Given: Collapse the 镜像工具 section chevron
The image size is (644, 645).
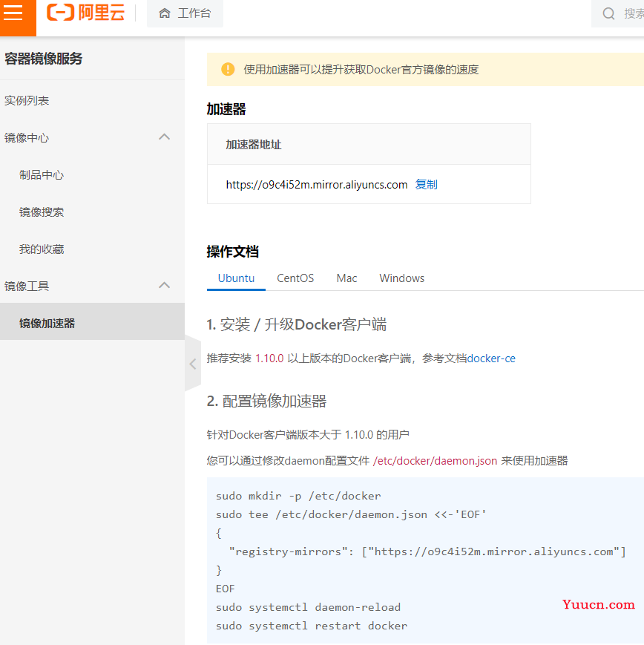Looking at the screenshot, I should (x=165, y=285).
